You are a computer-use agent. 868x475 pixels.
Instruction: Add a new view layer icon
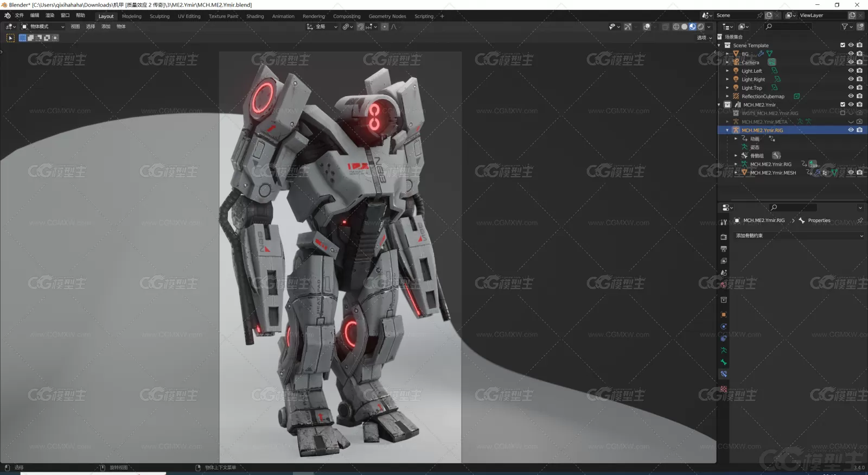click(852, 15)
